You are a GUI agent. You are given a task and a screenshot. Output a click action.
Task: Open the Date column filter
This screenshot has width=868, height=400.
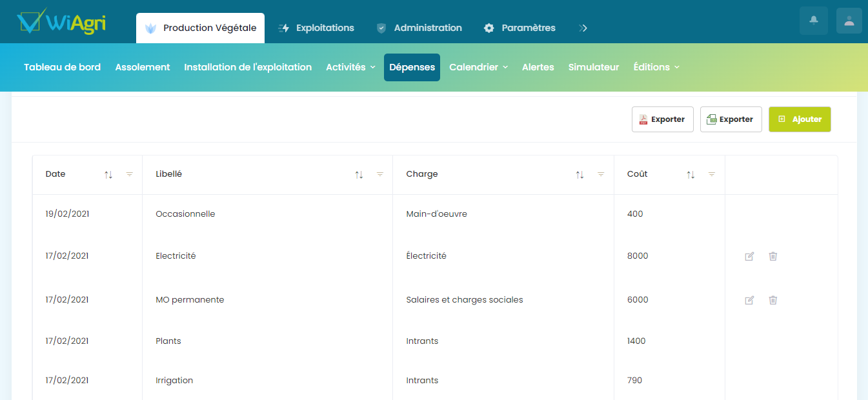129,174
